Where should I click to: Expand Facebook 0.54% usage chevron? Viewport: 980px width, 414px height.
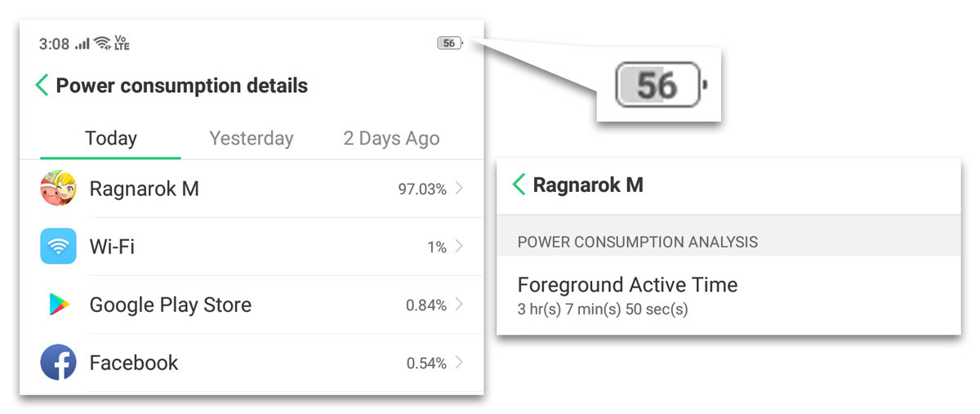459,363
